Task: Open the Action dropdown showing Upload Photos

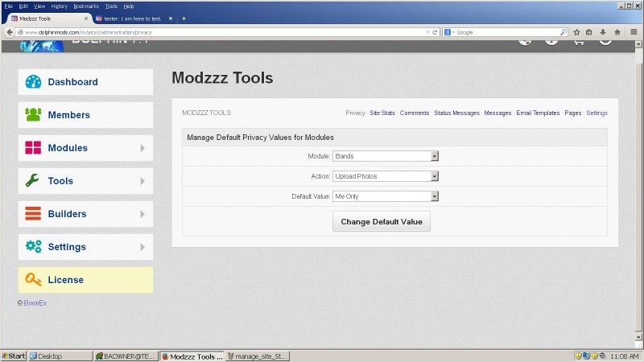Action: tap(386, 176)
